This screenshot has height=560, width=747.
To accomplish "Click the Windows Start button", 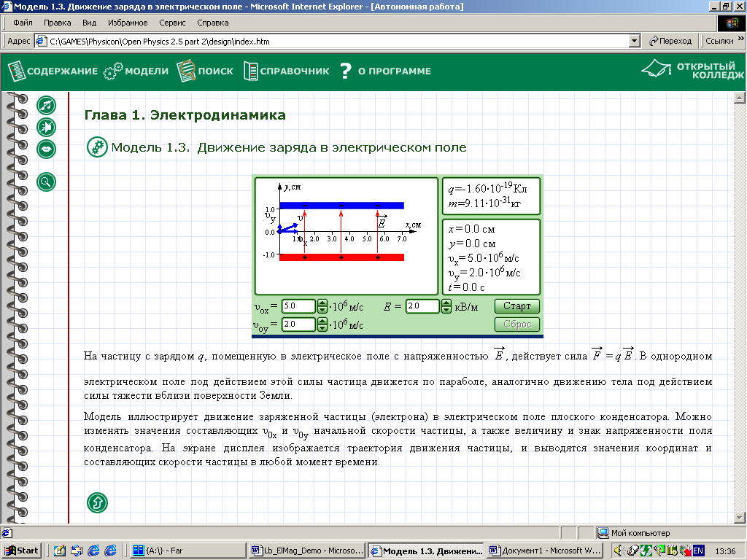I will [x=21, y=551].
